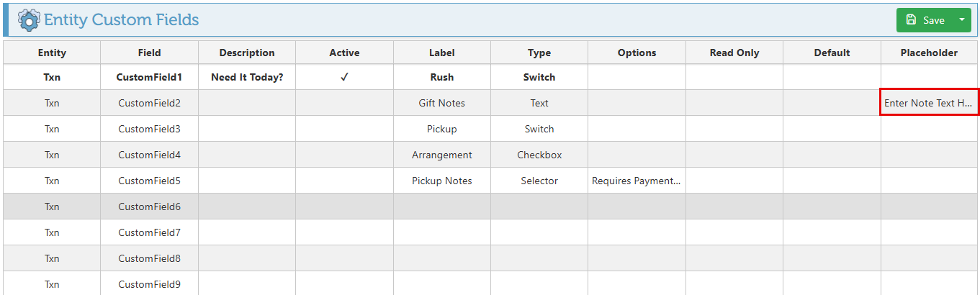This screenshot has height=295, width=980.
Task: Toggle the Active checkmark for CustomField1
Action: (344, 77)
